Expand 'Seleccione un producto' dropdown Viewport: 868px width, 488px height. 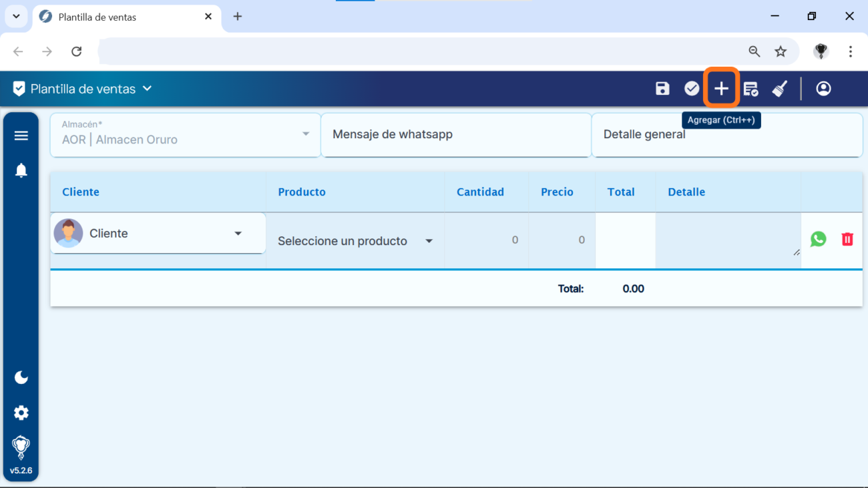pos(355,241)
